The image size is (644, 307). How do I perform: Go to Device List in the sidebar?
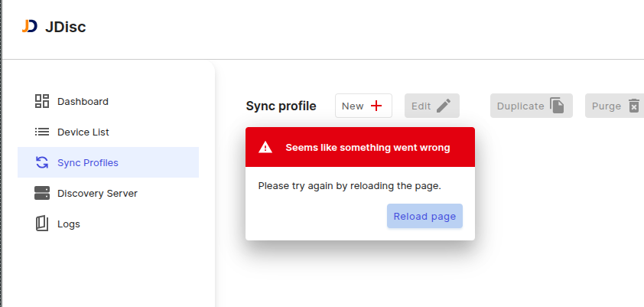click(83, 132)
